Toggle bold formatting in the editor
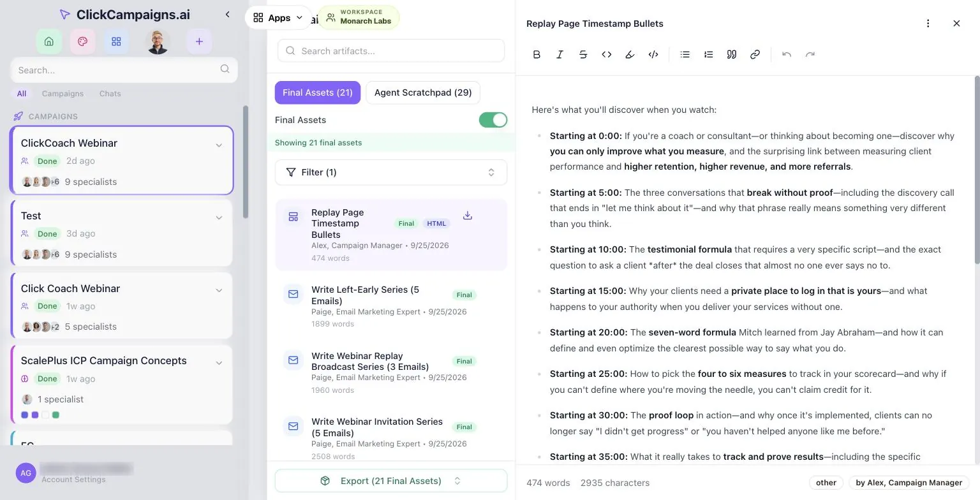 [x=537, y=55]
